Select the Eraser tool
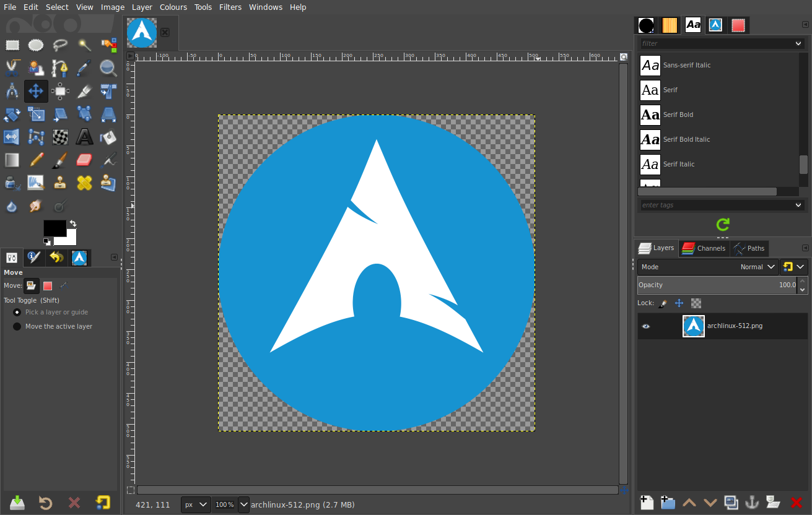The width and height of the screenshot is (812, 515). pos(84,160)
